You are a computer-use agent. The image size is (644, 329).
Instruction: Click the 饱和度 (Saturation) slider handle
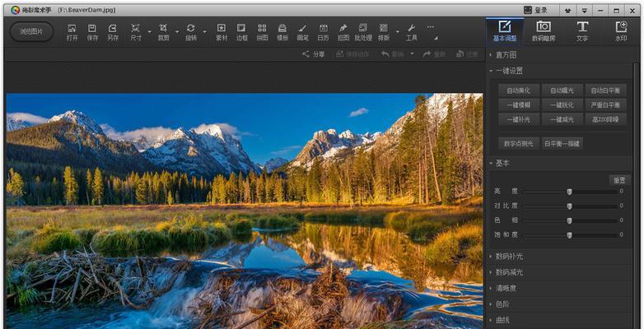[x=569, y=235]
